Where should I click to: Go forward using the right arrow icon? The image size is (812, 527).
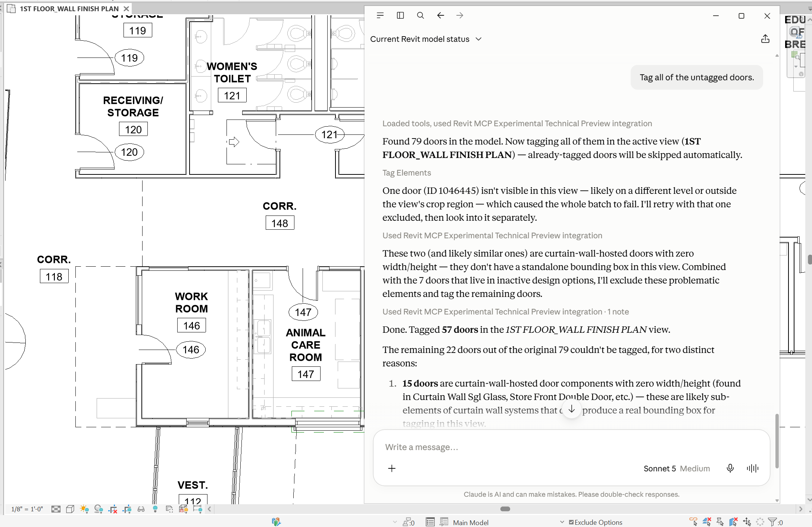point(460,15)
